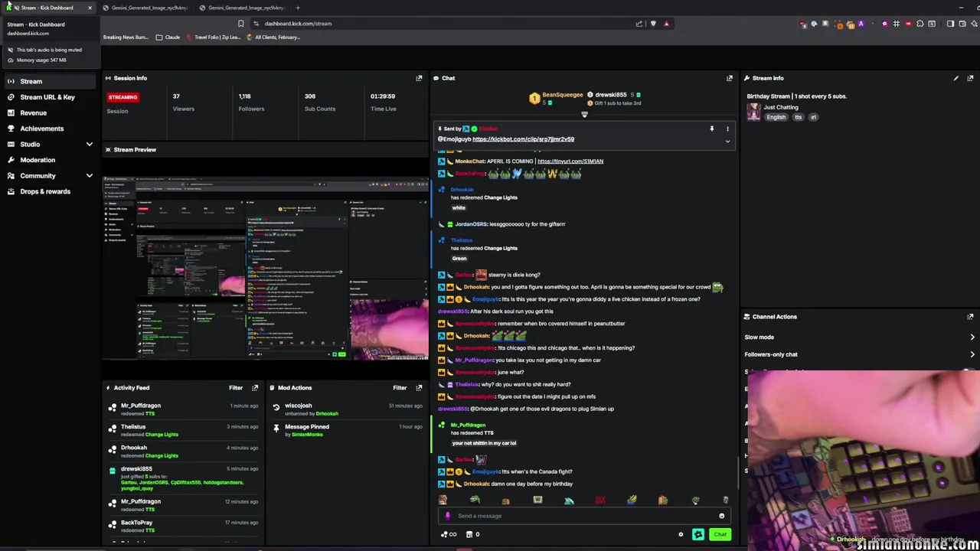The image size is (980, 551).
Task: Open the Stream sidebar page
Action: 50,81
